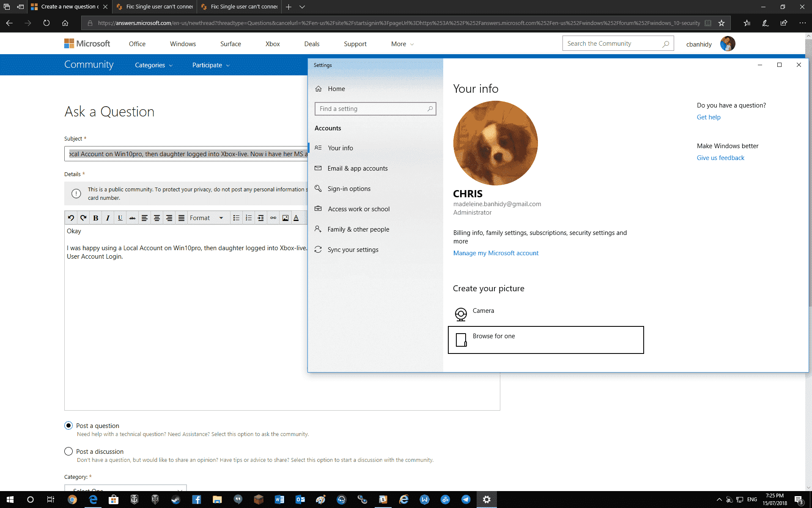Expand the Categories menu
Viewport: 812px width, 508px height.
(x=154, y=65)
